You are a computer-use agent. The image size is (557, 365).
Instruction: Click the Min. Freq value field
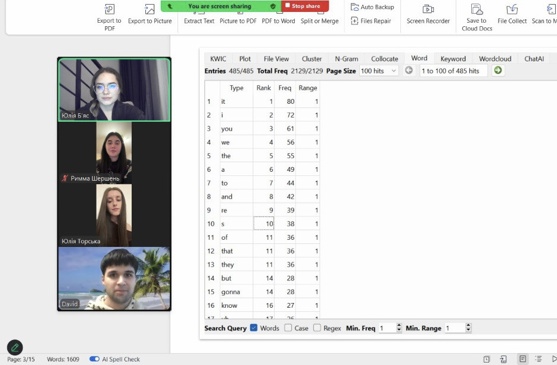pos(387,328)
